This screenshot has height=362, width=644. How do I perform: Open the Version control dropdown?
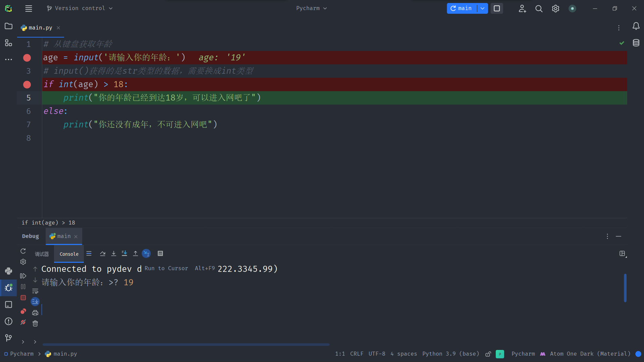(80, 8)
